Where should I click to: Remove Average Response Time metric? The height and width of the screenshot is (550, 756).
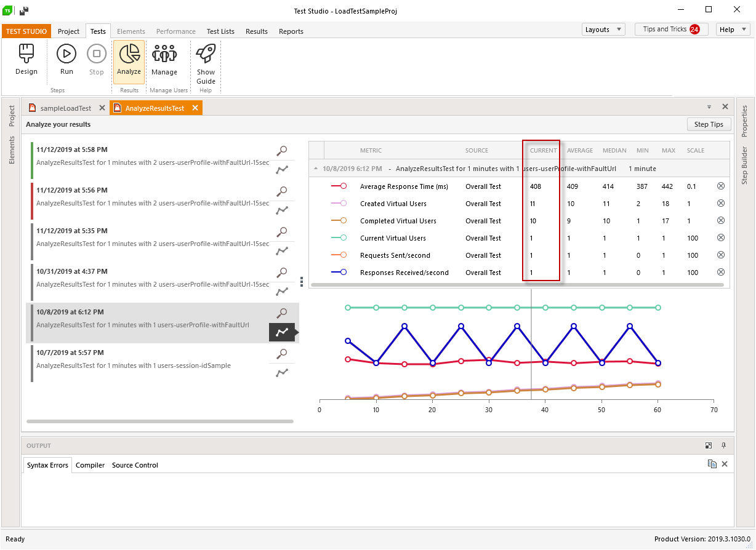(721, 186)
